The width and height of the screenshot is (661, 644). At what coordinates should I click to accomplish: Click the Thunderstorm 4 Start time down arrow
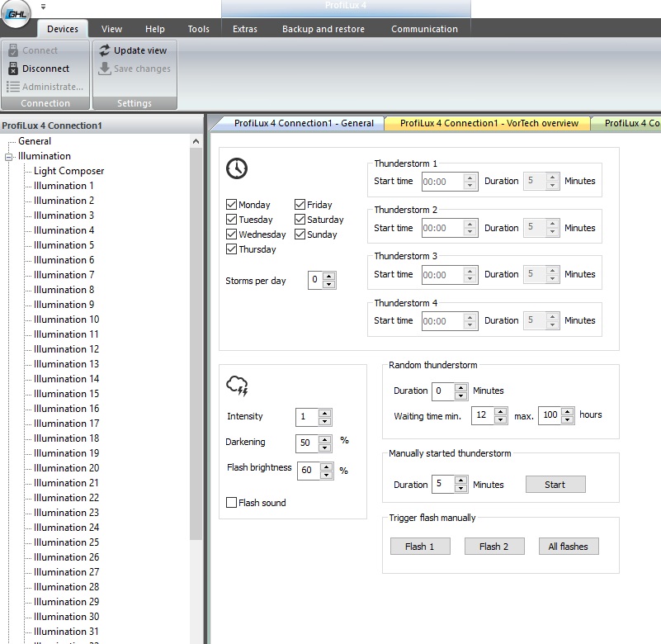470,325
